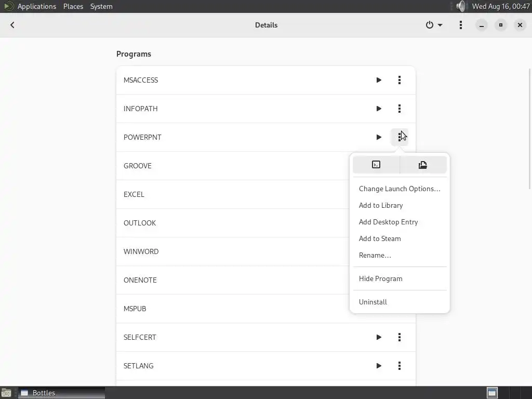Viewport: 532px width, 399px height.
Task: Run the MSACCESS program
Action: 379,80
